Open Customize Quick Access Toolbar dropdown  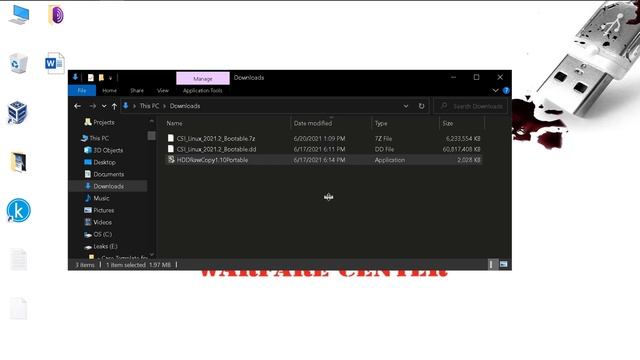110,78
